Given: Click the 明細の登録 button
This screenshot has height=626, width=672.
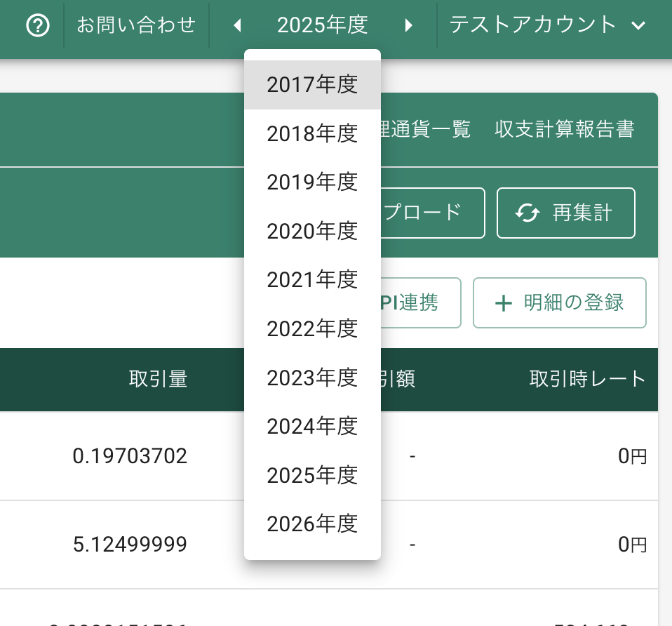Looking at the screenshot, I should [x=559, y=302].
